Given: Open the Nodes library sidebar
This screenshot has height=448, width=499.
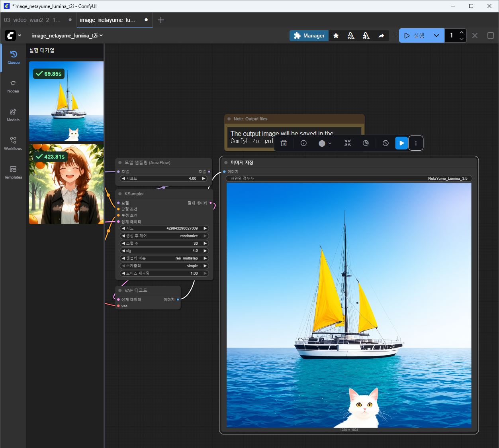Looking at the screenshot, I should pyautogui.click(x=13, y=86).
